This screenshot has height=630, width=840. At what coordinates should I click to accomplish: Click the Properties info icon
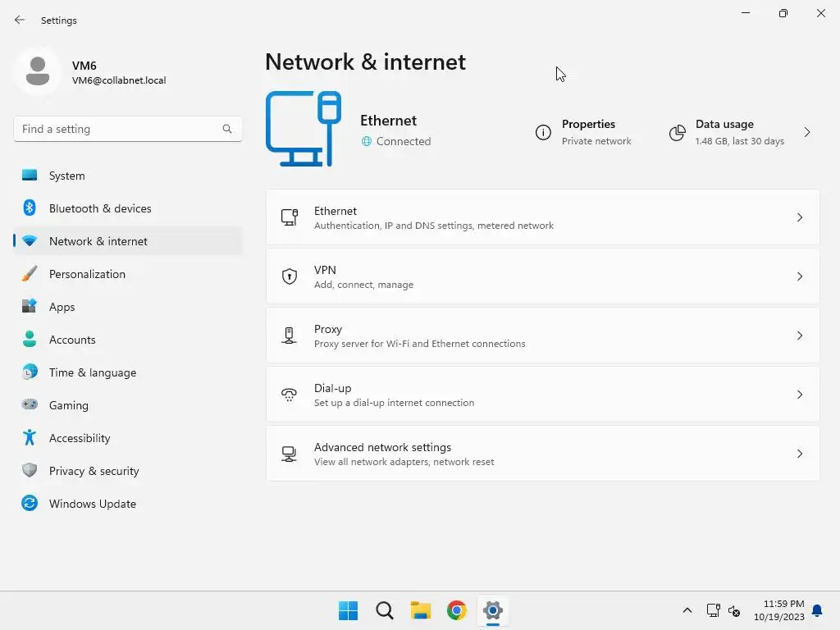[x=543, y=133]
